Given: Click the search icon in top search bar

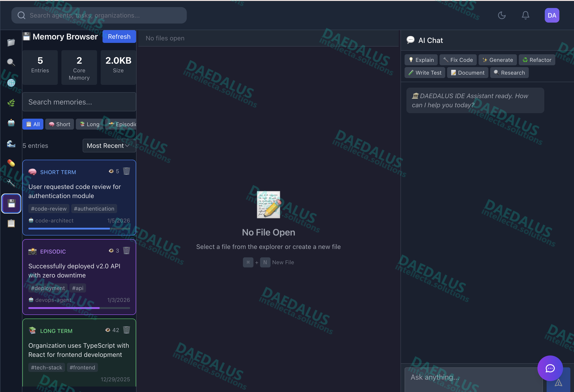Looking at the screenshot, I should tap(21, 15).
